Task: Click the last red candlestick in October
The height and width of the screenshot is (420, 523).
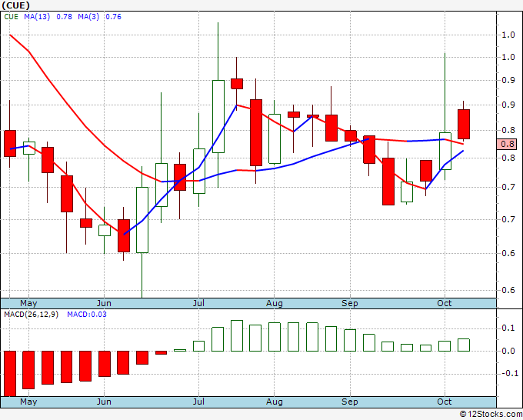Action: pos(464,124)
